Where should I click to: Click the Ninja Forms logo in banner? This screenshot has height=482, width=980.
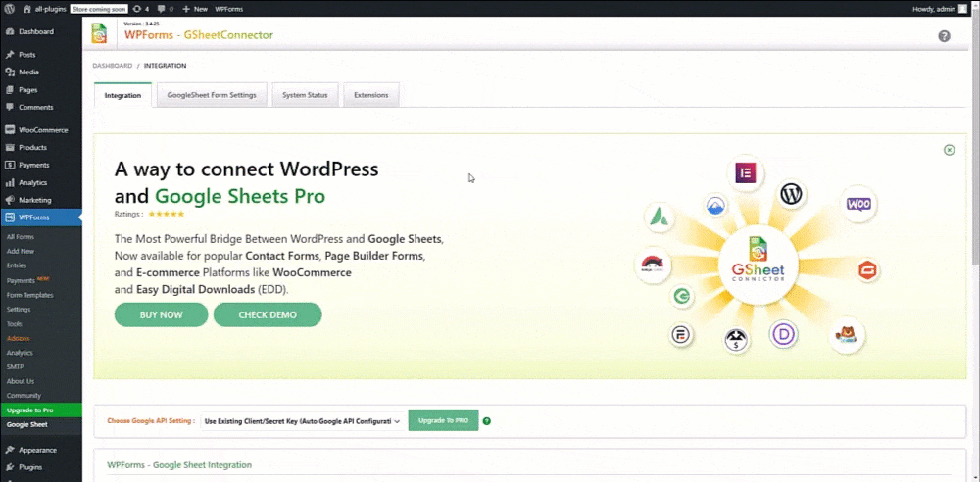point(653,265)
